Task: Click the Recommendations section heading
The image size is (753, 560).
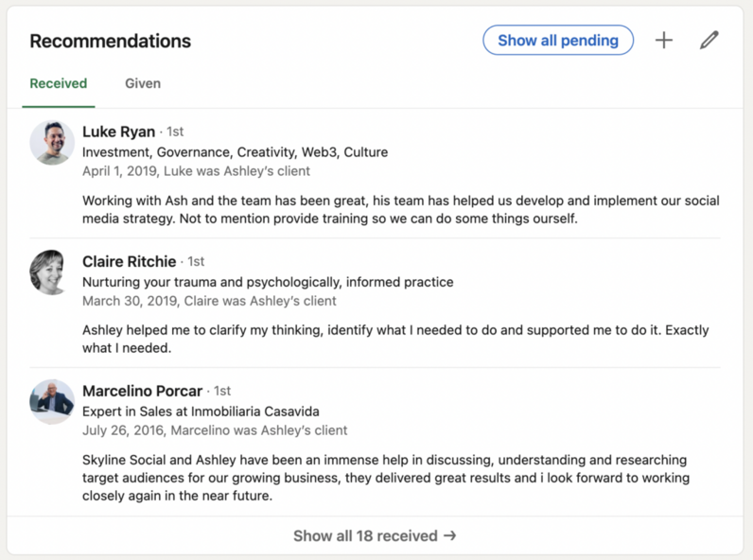Action: [x=111, y=41]
